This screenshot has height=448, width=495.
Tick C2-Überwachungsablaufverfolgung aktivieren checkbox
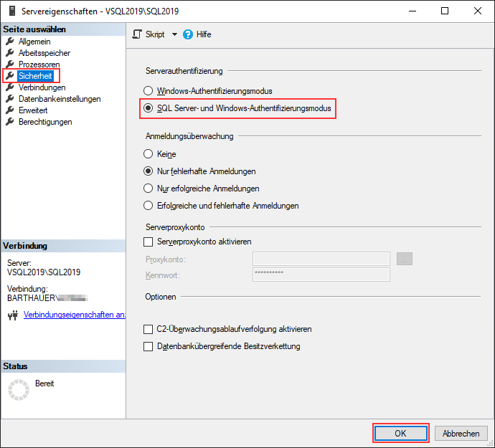148,330
